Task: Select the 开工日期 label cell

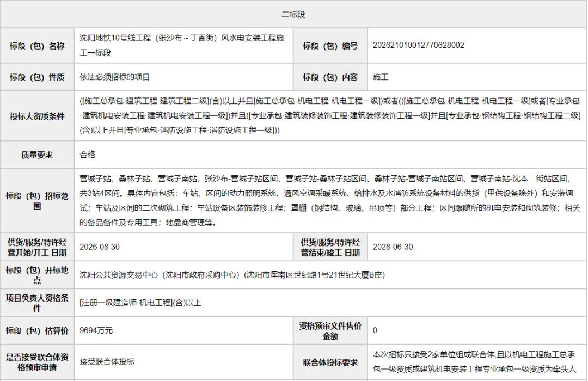Action: pyautogui.click(x=37, y=248)
